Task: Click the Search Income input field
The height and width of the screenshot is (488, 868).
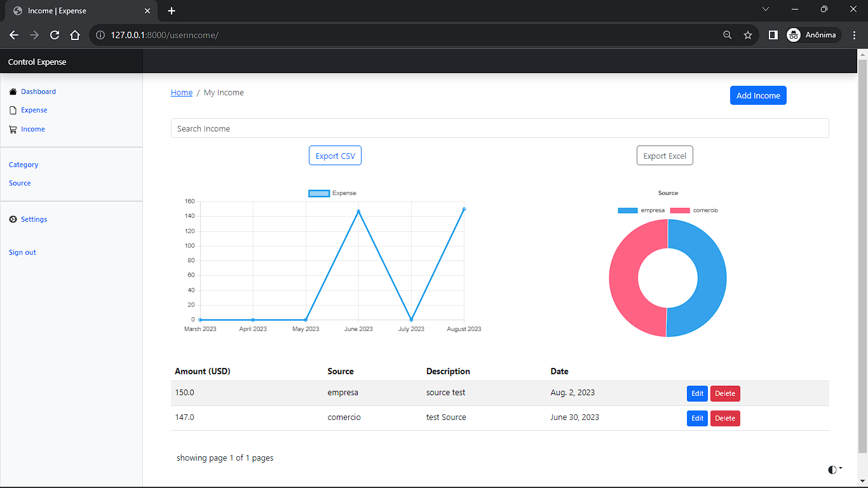Action: (x=499, y=128)
